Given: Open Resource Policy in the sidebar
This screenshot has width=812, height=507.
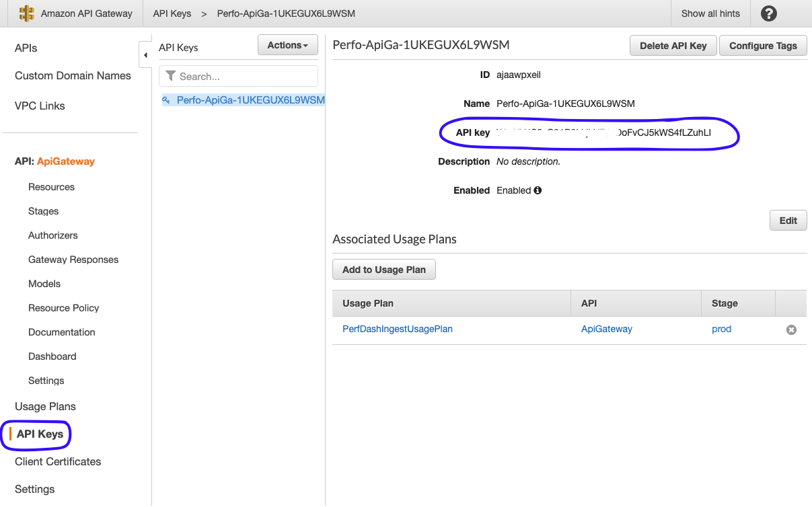Looking at the screenshot, I should point(64,308).
